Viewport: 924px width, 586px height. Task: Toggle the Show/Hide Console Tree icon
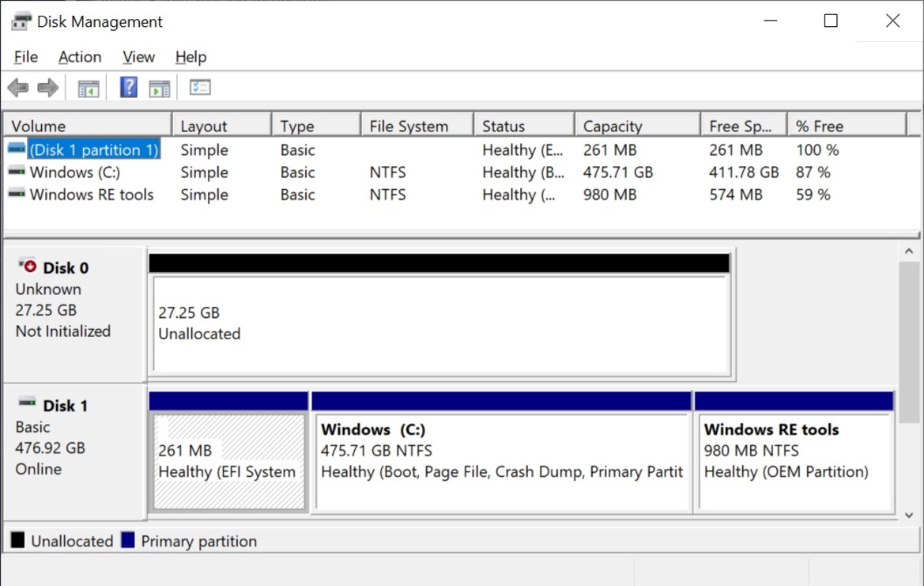point(89,89)
